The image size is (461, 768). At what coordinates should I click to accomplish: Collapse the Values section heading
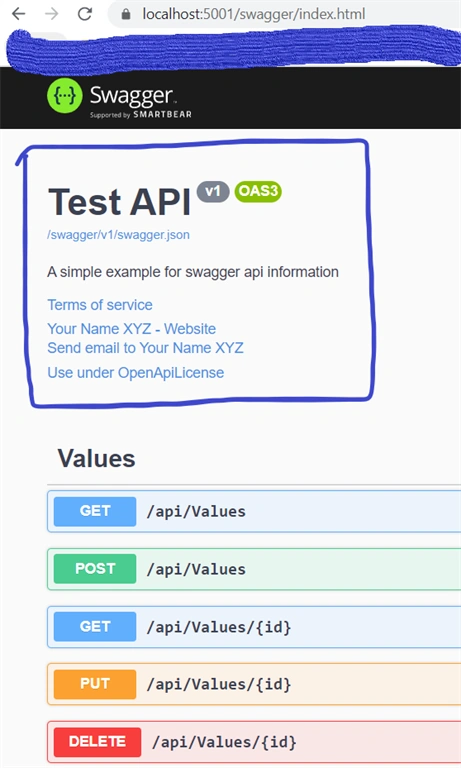(x=97, y=458)
